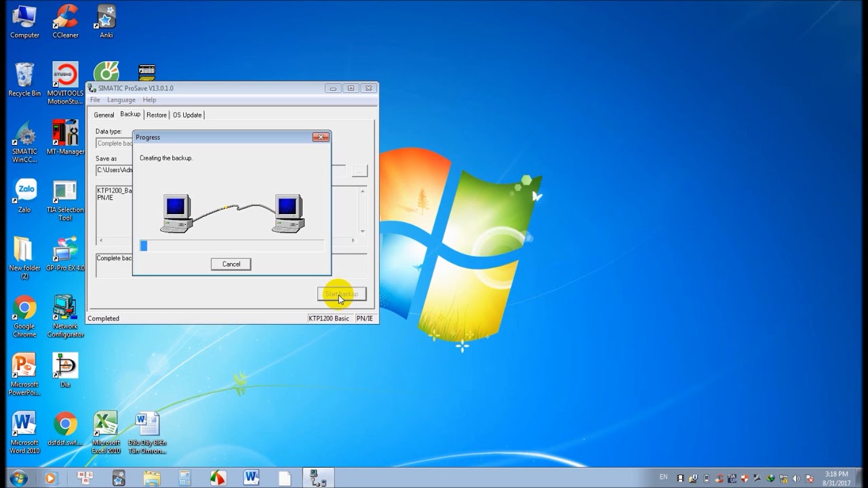This screenshot has width=868, height=488.
Task: Open the SIMATIC WinCC desktop shortcut
Action: tap(24, 142)
